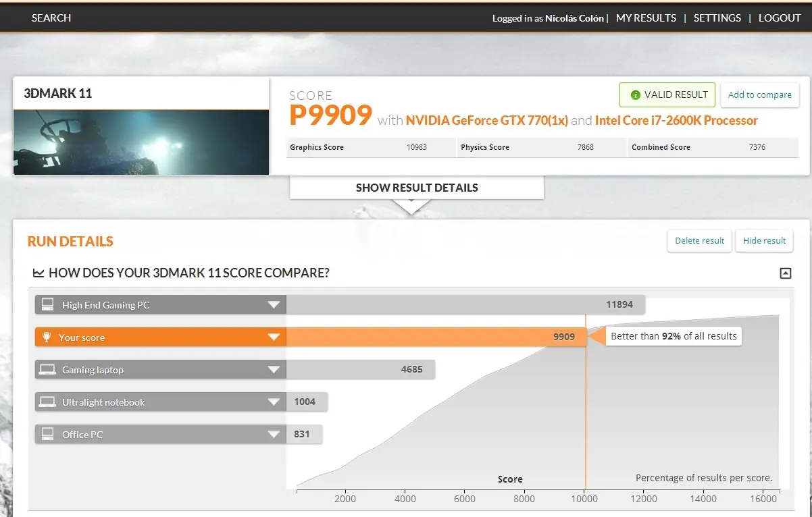Click the 3DMARK 11 title
812x517 pixels.
click(x=58, y=93)
